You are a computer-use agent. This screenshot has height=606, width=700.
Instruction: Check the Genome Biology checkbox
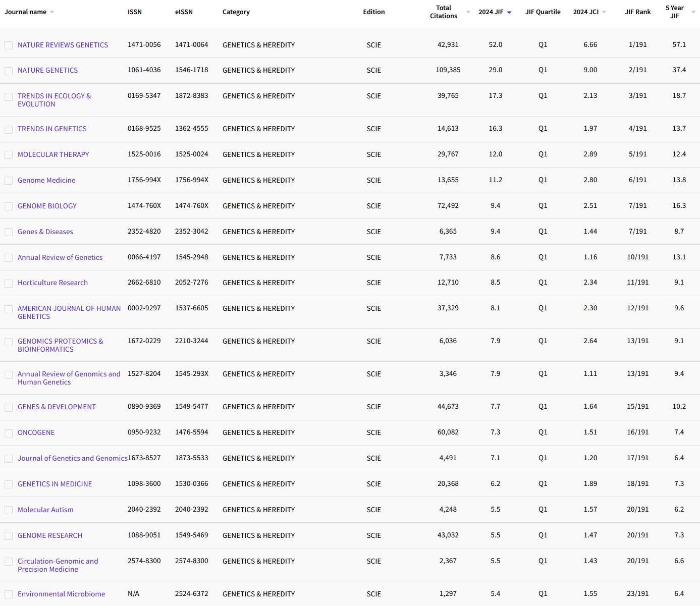click(x=9, y=206)
